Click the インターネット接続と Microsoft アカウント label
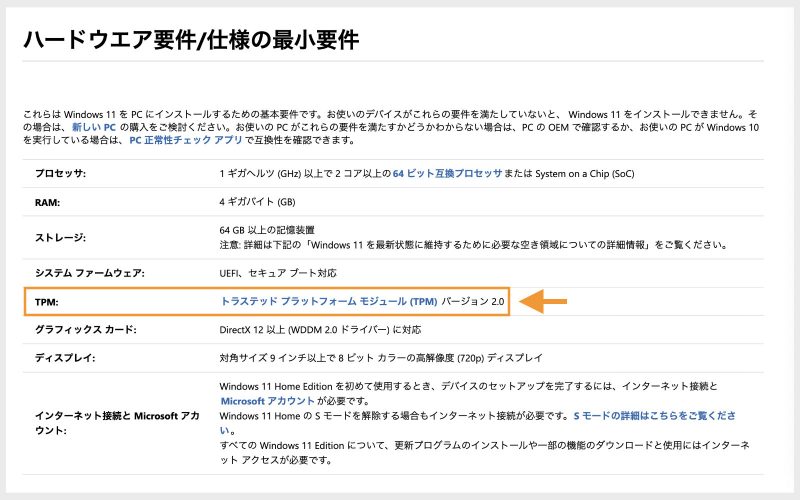 112,422
